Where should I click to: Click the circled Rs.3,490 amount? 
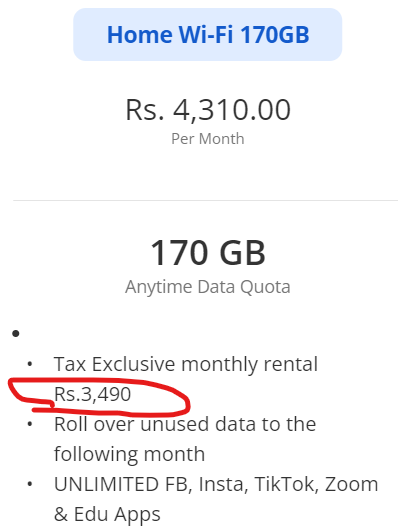pos(92,394)
